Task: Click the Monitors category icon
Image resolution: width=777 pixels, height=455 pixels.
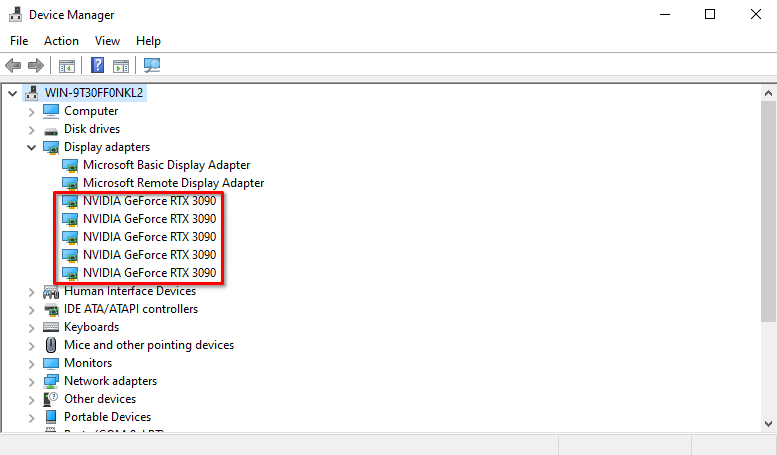Action: [x=51, y=363]
